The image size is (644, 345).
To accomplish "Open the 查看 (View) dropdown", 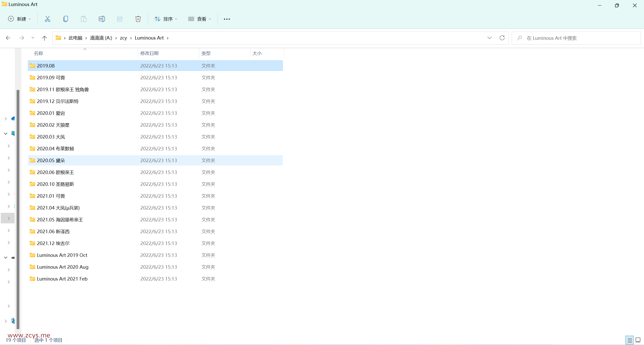I will (200, 19).
